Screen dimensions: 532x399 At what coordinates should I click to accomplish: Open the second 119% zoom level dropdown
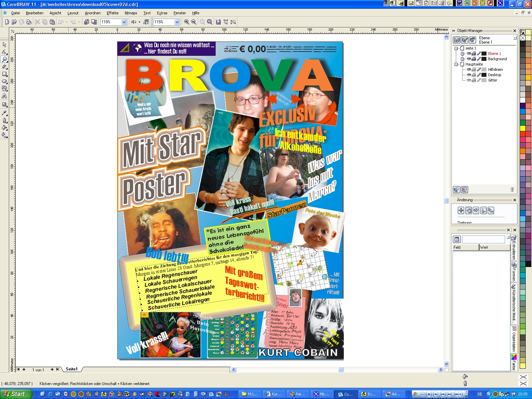(x=177, y=22)
